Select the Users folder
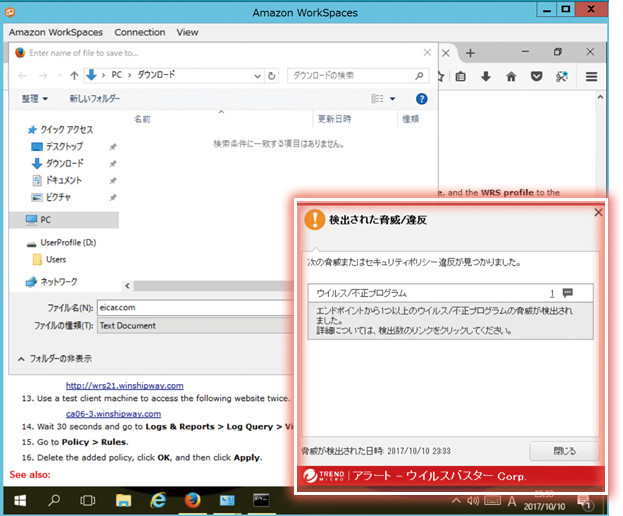This screenshot has width=623, height=516. point(49,259)
